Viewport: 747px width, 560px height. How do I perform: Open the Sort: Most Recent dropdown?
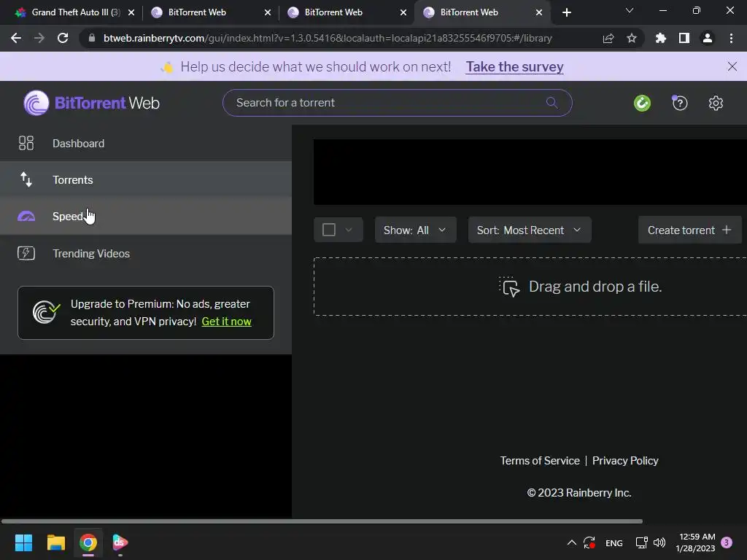(530, 230)
